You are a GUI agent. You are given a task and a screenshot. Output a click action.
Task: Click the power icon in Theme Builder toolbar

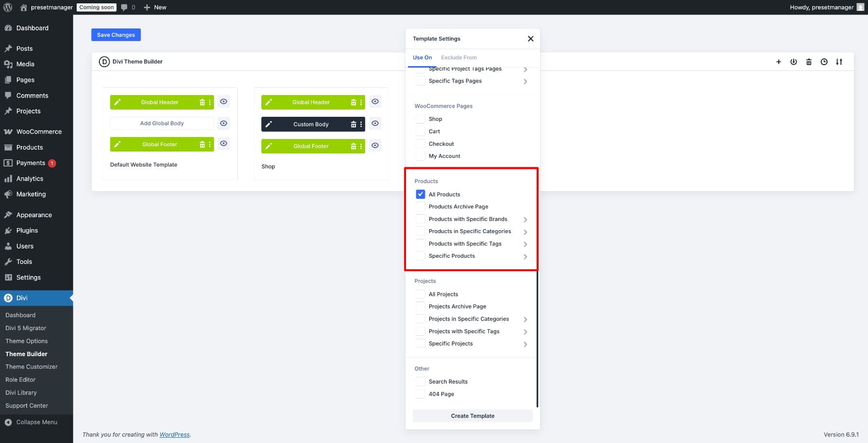[x=793, y=62]
